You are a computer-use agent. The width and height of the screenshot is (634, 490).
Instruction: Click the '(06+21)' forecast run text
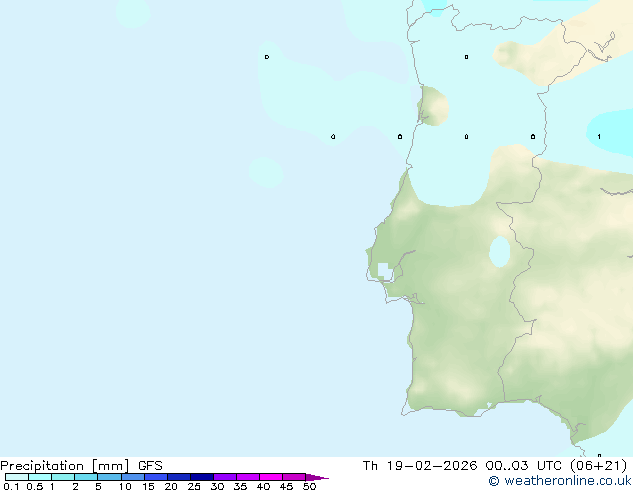(598, 466)
